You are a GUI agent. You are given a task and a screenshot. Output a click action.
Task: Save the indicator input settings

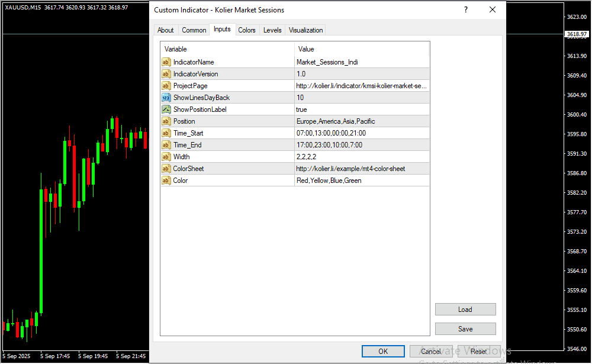(465, 329)
